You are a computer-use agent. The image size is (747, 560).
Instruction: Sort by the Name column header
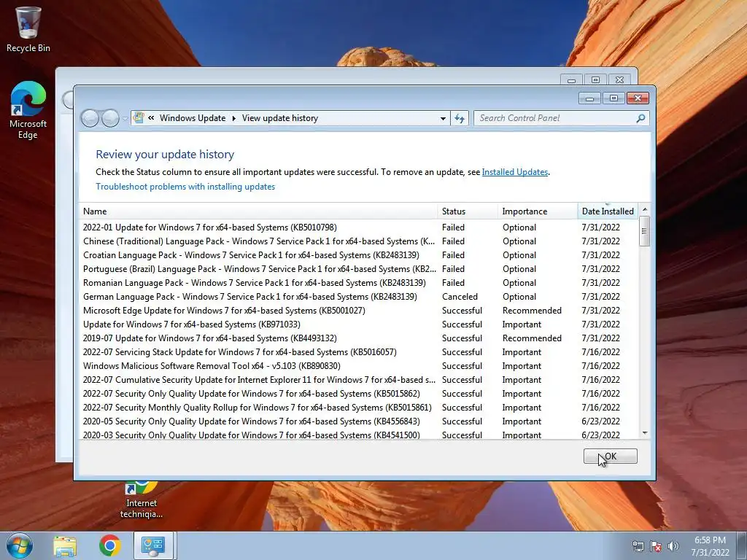258,211
